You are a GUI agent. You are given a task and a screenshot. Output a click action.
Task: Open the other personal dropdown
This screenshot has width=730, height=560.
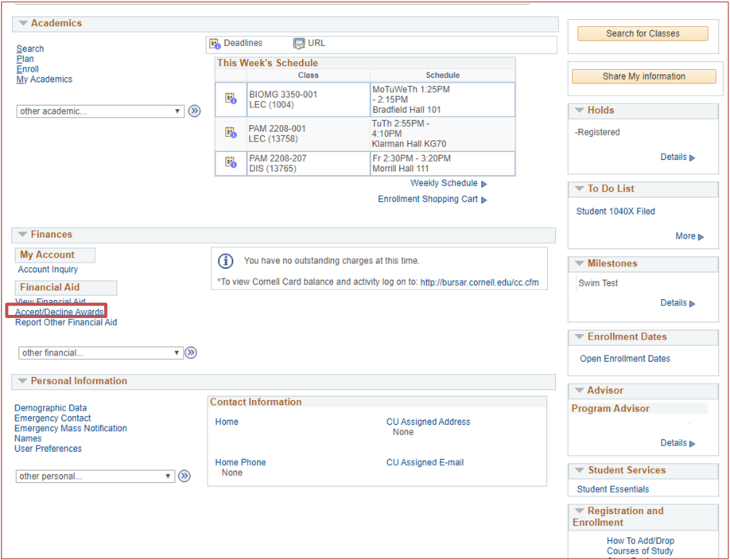click(95, 476)
